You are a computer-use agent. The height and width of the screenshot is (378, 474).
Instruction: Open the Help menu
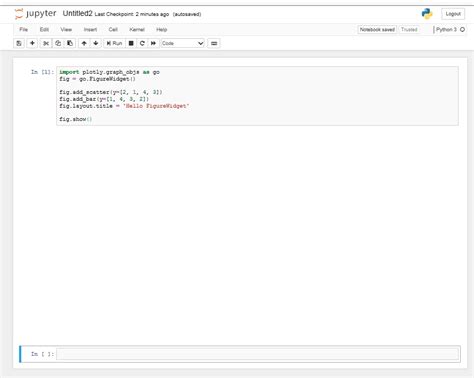click(x=161, y=29)
